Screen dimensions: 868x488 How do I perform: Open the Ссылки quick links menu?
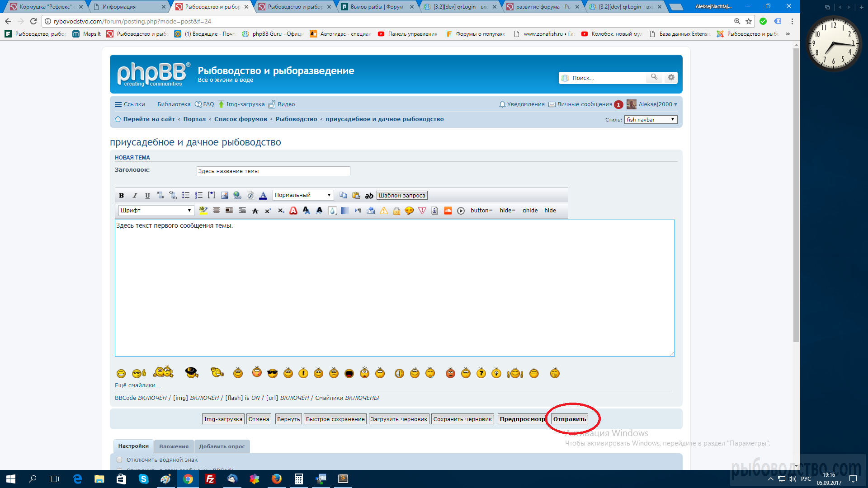130,104
